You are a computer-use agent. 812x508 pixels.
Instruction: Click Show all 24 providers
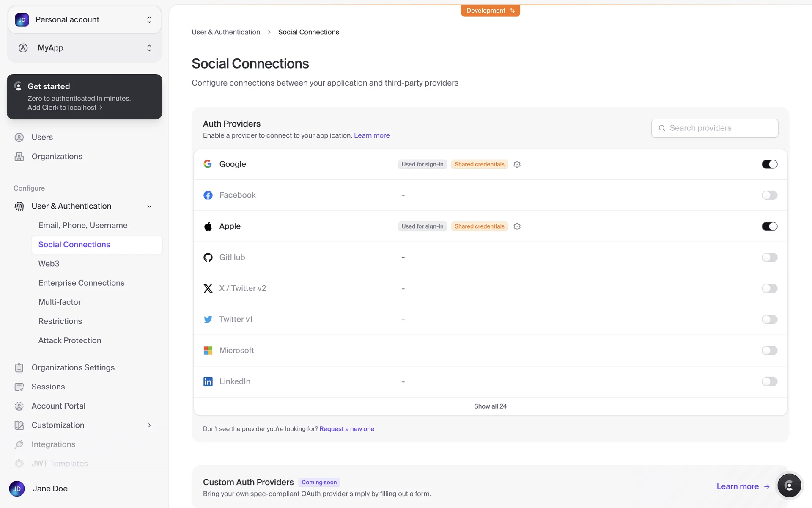490,406
